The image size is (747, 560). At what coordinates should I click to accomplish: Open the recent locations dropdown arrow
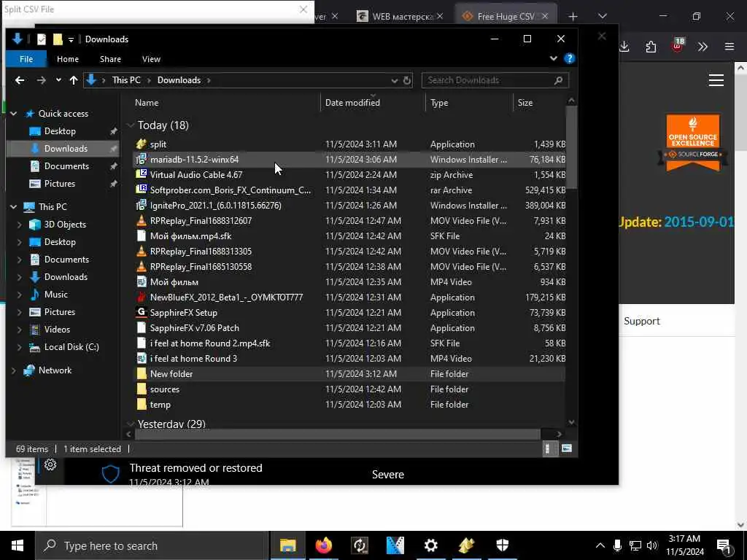58,80
